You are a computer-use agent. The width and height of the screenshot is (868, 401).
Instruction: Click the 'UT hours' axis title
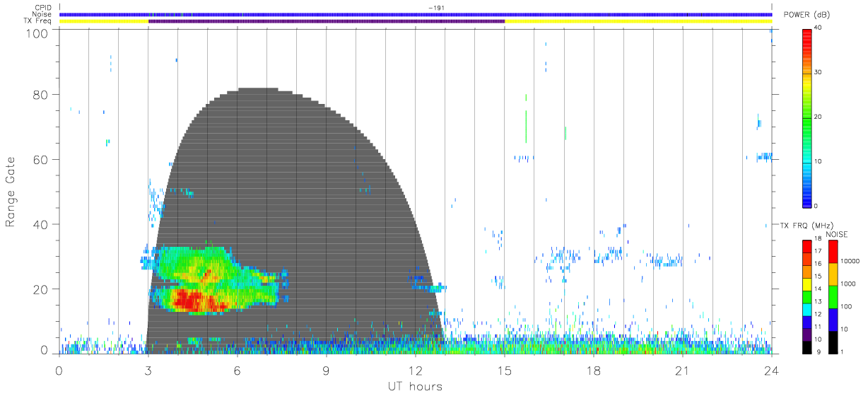pos(415,387)
